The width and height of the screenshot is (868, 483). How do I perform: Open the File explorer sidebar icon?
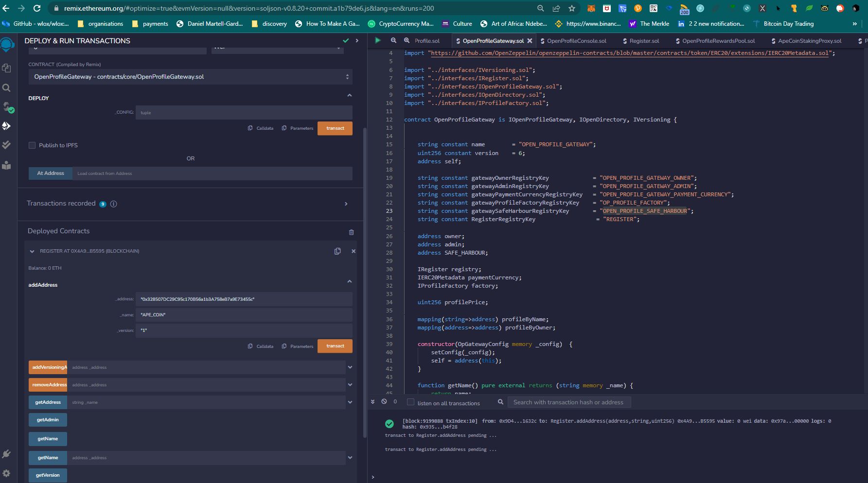(7, 68)
